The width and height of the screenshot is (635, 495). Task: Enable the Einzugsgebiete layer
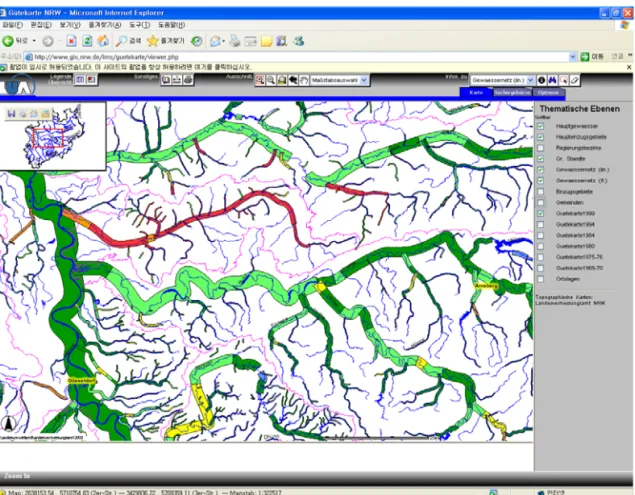(540, 192)
